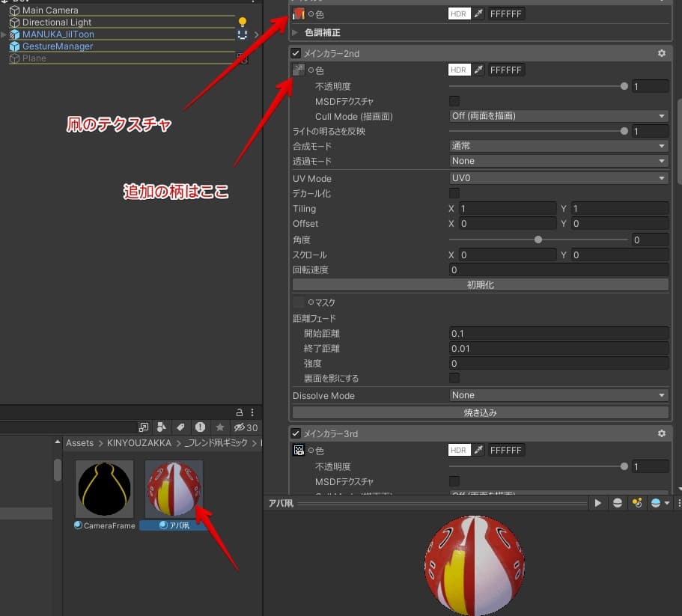This screenshot has height=616, width=682.
Task: Toggle the panel lock icon above Project toolbar
Action: tap(240, 412)
